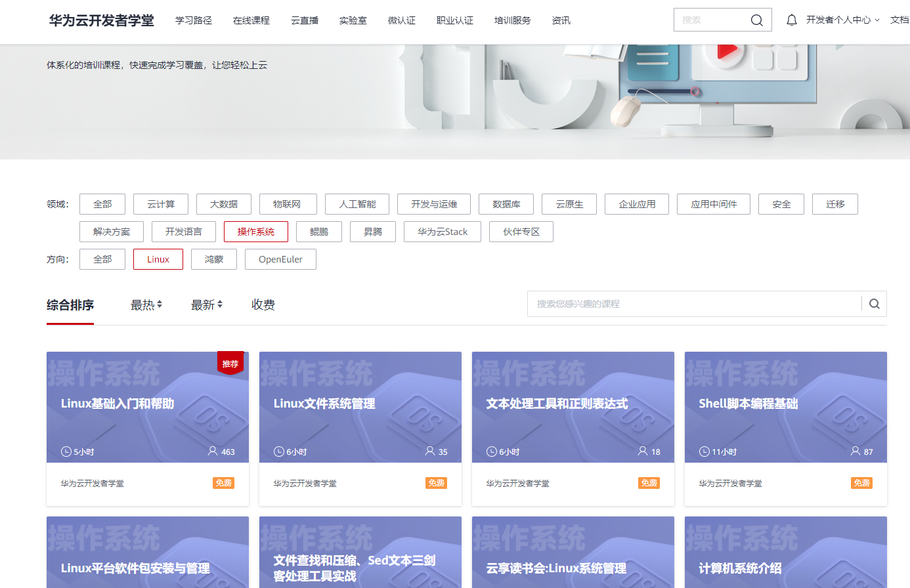910x588 pixels.
Task: Filter domain by 开发与运维
Action: coord(434,204)
